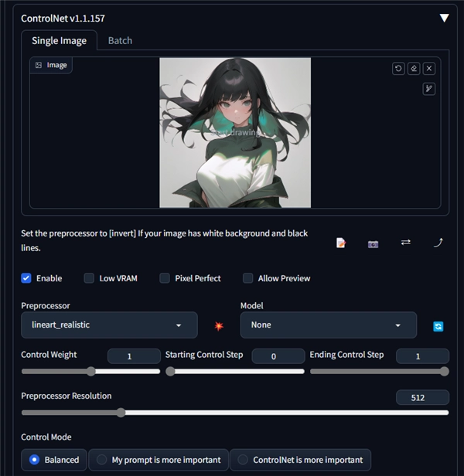Click the Image label icon

39,65
